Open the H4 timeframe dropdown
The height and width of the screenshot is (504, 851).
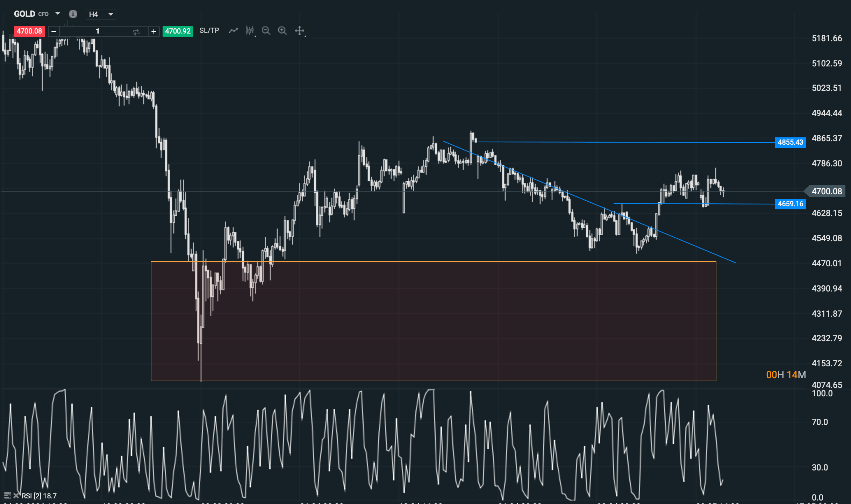point(101,14)
